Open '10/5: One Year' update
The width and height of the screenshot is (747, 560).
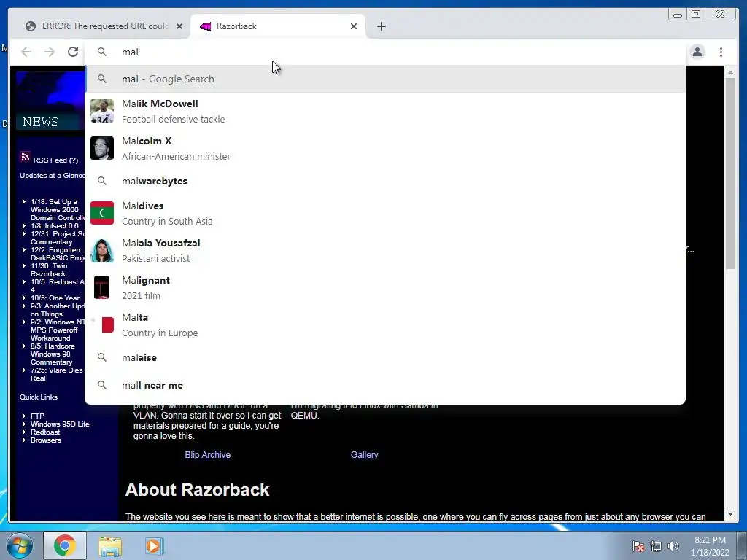[55, 298]
